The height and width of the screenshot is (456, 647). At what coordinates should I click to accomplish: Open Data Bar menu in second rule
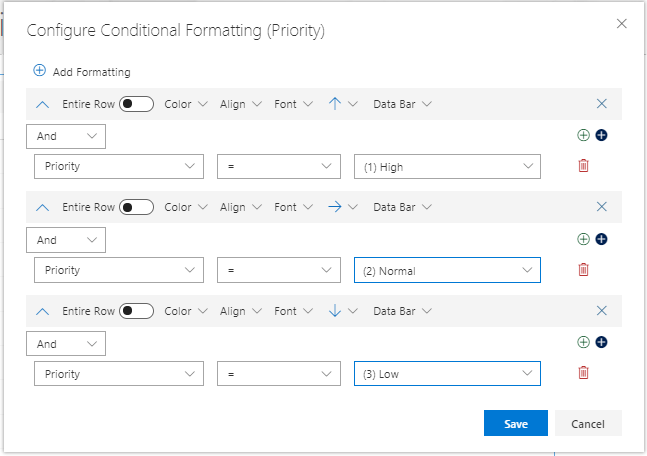point(402,207)
